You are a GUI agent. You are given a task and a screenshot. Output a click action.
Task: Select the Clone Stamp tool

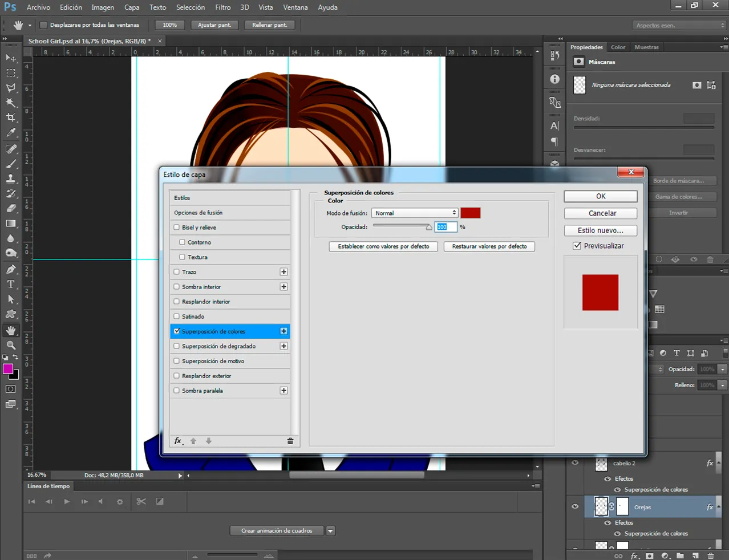11,178
